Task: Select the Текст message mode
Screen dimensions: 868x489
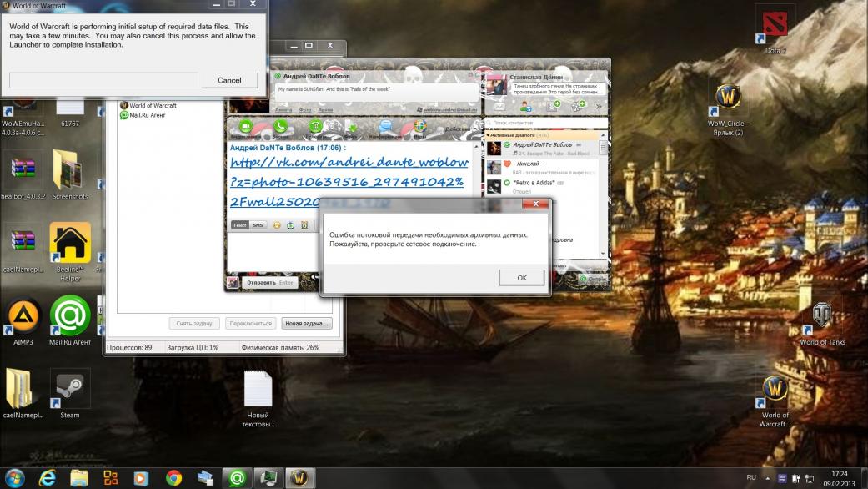Action: click(x=239, y=225)
